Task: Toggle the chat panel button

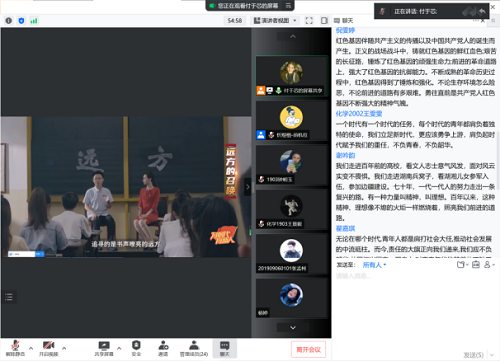Action: click(x=225, y=348)
